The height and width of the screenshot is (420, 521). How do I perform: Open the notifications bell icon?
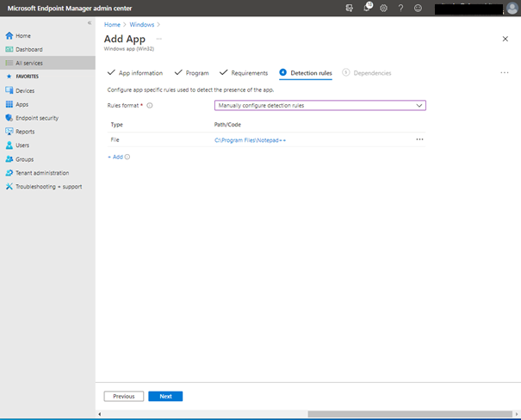click(x=367, y=8)
